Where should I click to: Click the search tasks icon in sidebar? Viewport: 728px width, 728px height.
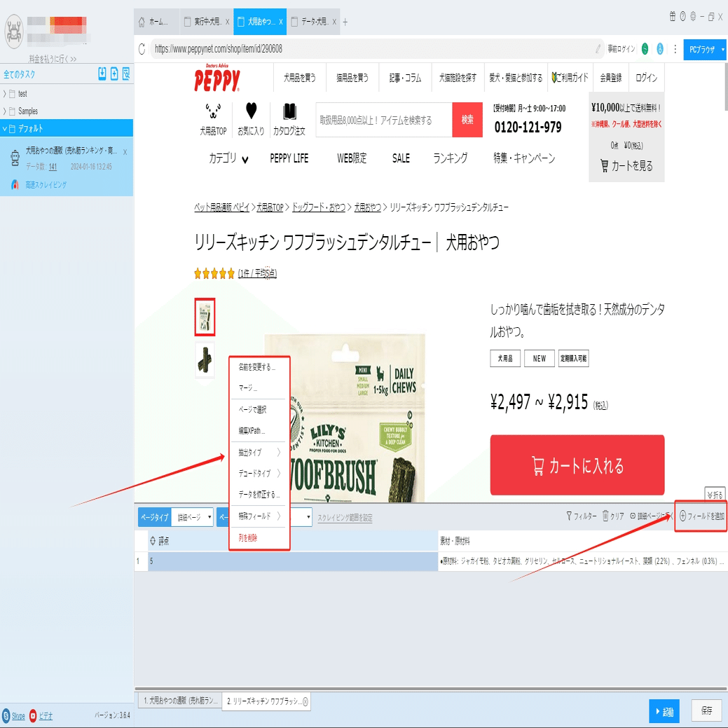click(126, 74)
